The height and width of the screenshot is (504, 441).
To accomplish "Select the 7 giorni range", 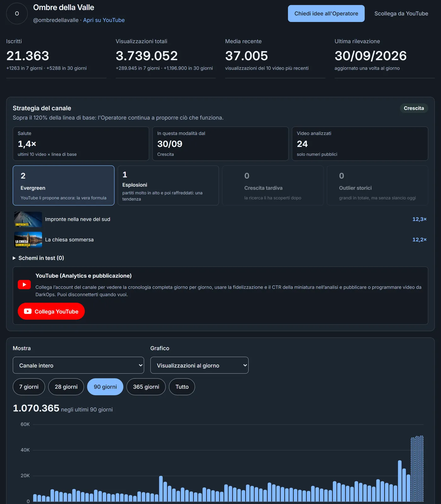I will 29,387.
